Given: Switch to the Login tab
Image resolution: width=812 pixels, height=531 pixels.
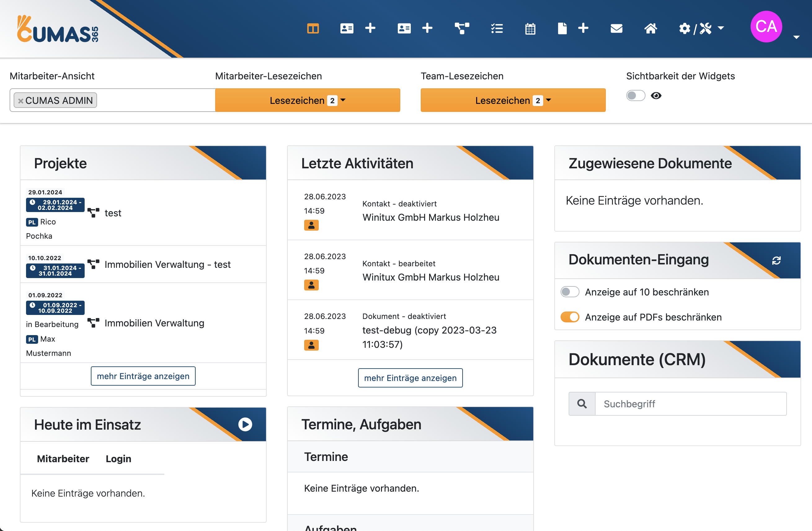Looking at the screenshot, I should [x=118, y=459].
